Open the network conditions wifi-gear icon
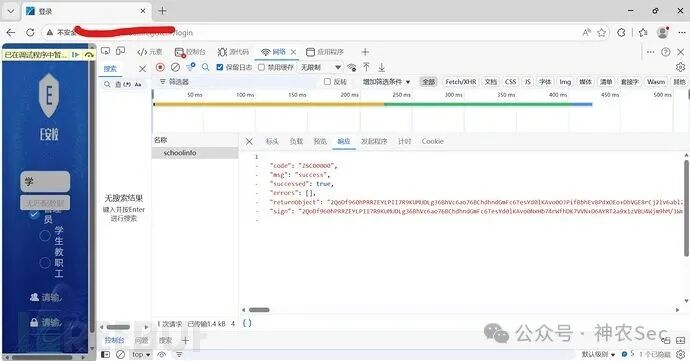This screenshot has width=690, height=361. click(351, 67)
